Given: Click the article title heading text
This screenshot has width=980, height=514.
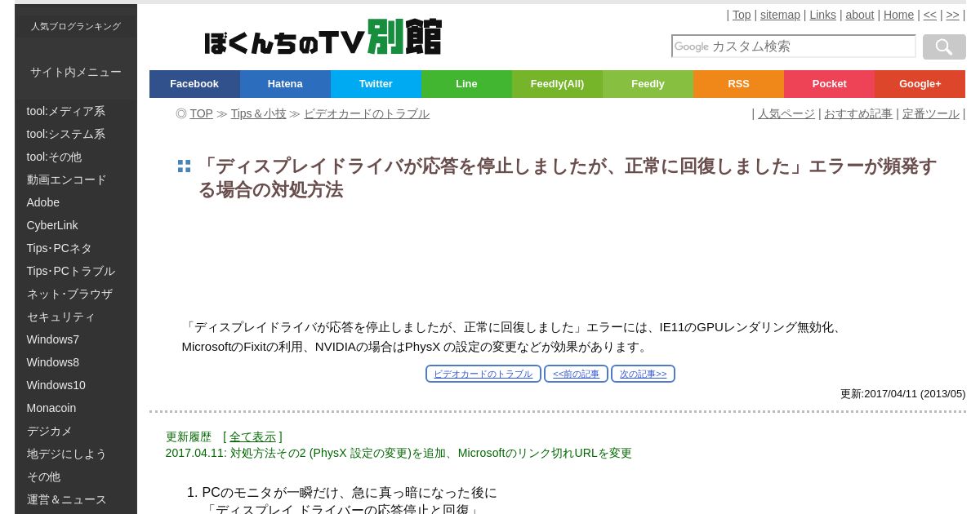Looking at the screenshot, I should tap(568, 178).
